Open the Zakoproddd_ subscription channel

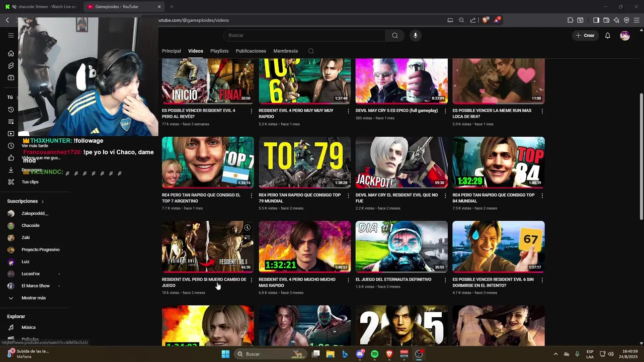coord(34,213)
